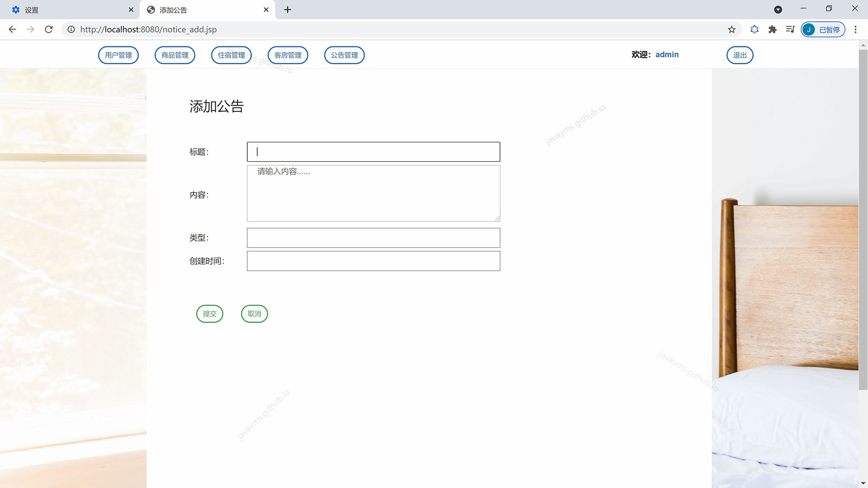868x488 pixels.
Task: Click the 提交 button
Action: coord(209,314)
